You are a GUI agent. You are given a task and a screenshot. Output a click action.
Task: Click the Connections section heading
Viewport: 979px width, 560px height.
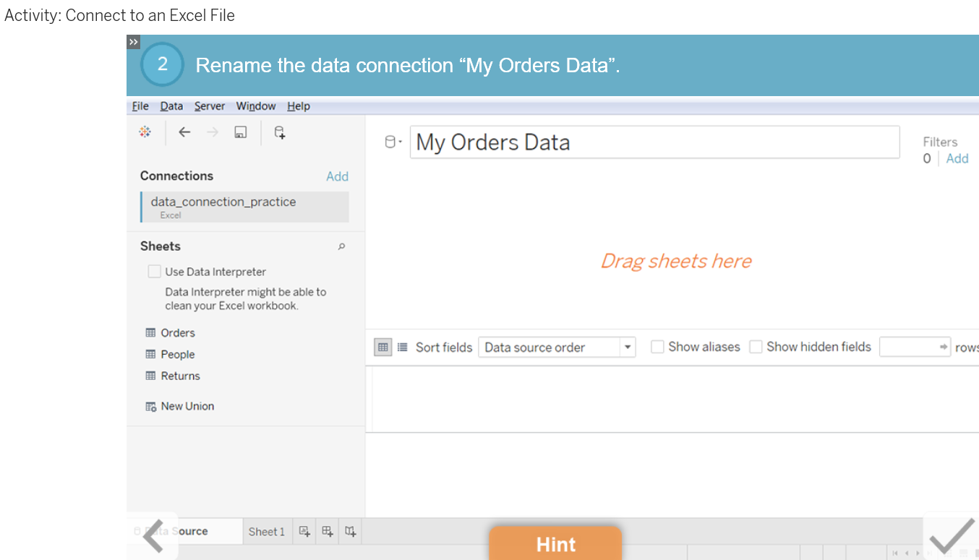point(177,176)
